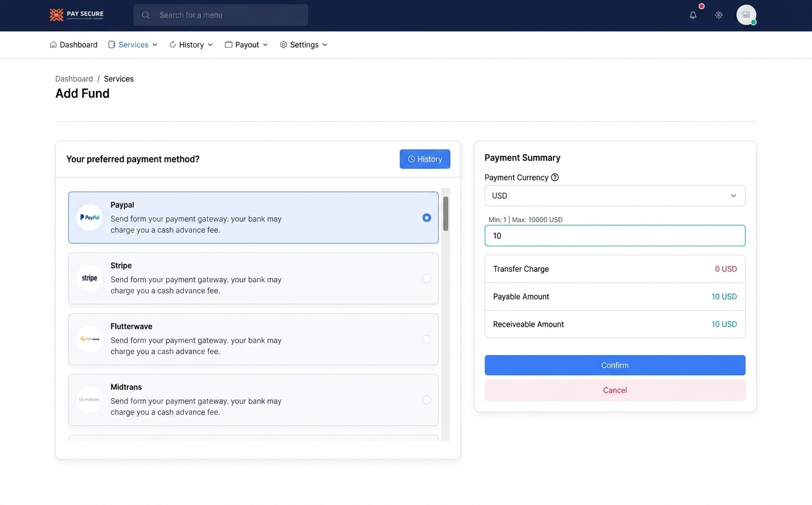Toggle the theme gear icon in header
The width and height of the screenshot is (812, 505).
(x=719, y=15)
